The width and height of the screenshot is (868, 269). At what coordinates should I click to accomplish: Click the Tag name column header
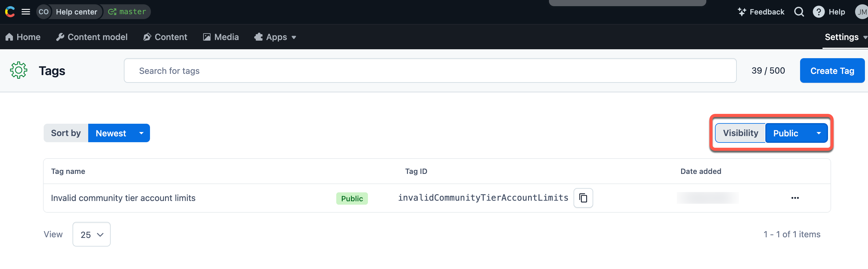coord(68,171)
